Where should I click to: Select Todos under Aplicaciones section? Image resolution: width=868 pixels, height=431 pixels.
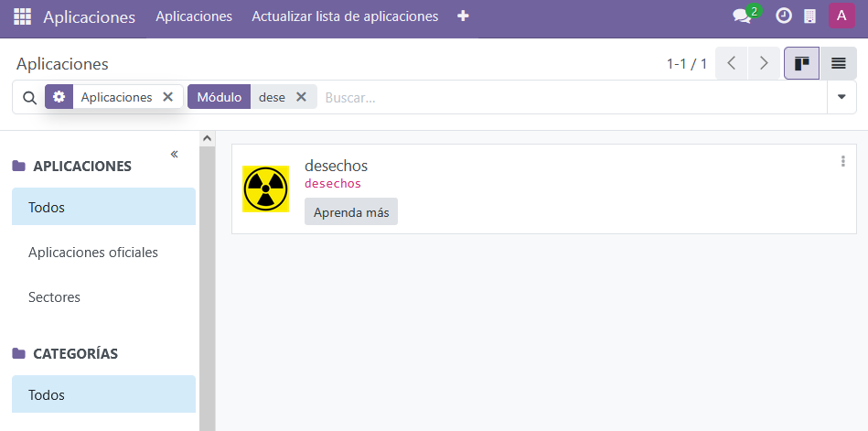tap(103, 207)
